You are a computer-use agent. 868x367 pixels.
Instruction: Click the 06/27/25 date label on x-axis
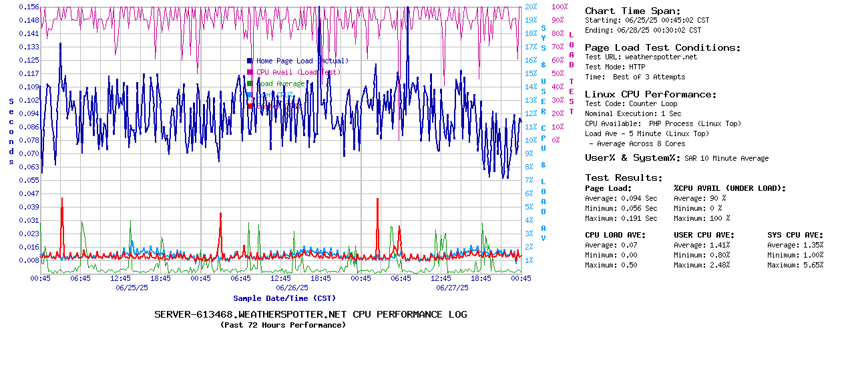pyautogui.click(x=452, y=288)
